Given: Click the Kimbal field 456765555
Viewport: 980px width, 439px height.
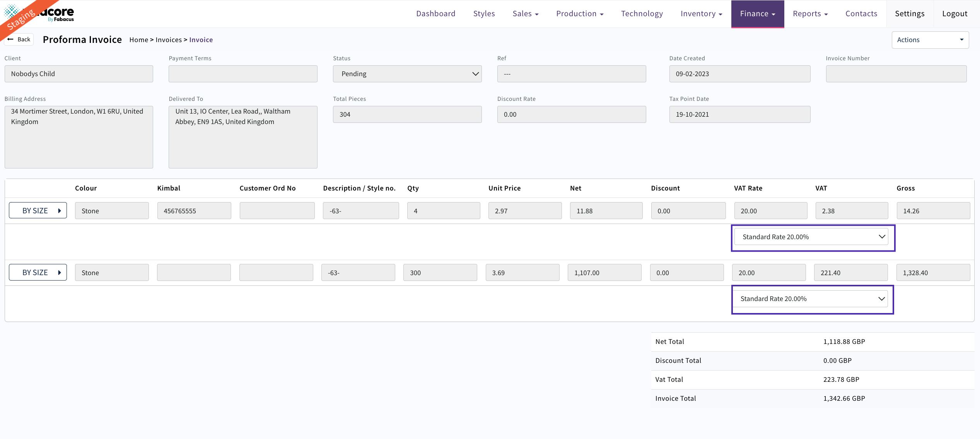Looking at the screenshot, I should point(194,211).
